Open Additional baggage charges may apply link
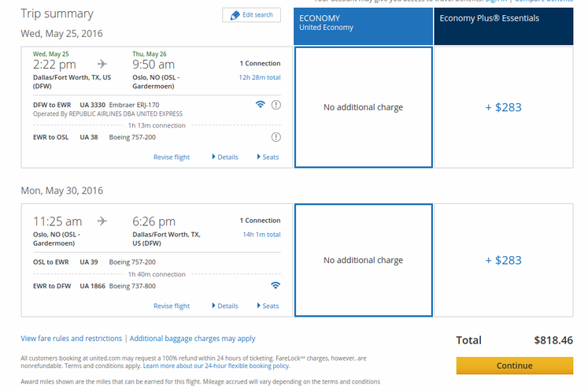588x386 pixels. coord(192,339)
